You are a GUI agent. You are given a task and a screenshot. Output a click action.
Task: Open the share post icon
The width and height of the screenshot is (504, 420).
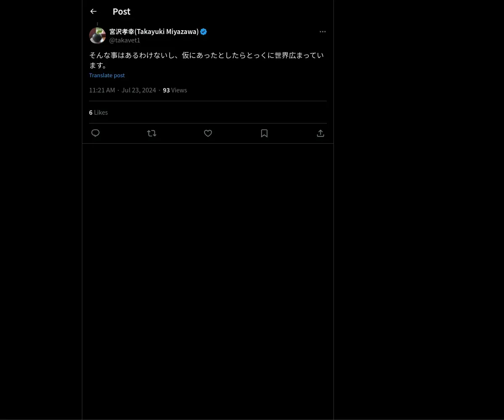(320, 133)
